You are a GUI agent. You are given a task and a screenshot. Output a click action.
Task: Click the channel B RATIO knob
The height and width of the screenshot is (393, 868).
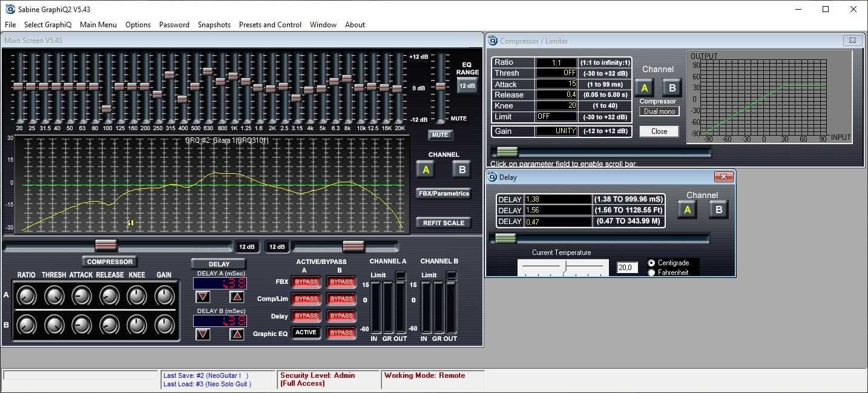click(27, 325)
